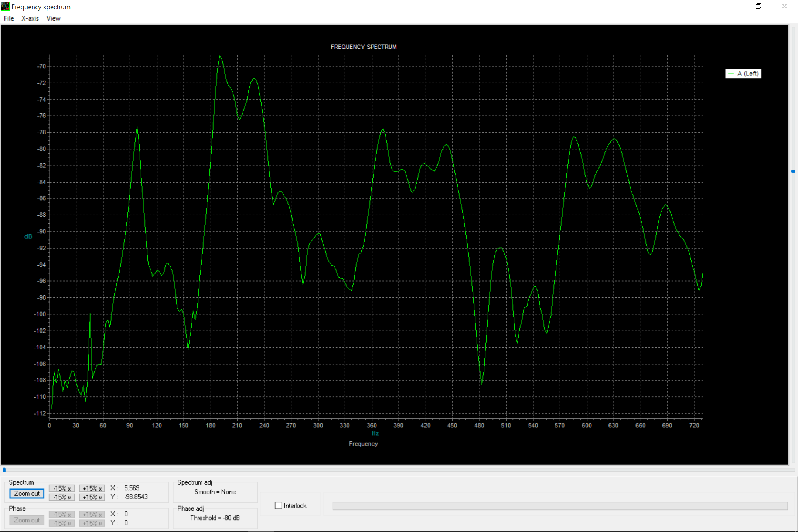This screenshot has height=532, width=798.
Task: Click Spectrum +15% y button
Action: 92,497
